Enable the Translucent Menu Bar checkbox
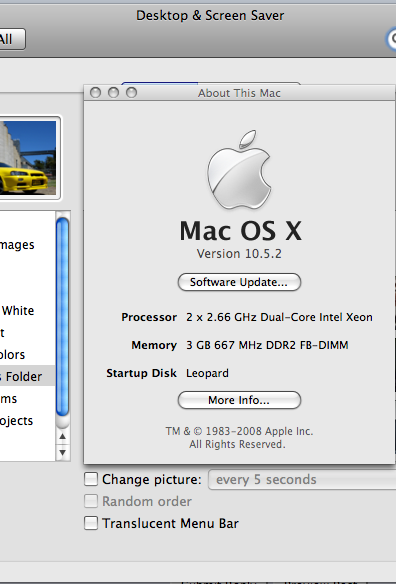Viewport: 396px width, 584px height. (x=91, y=523)
